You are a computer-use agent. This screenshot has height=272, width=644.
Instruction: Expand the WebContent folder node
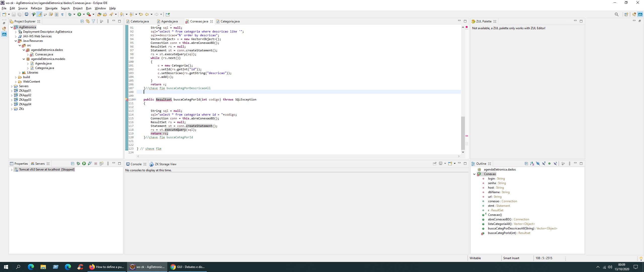point(16,82)
